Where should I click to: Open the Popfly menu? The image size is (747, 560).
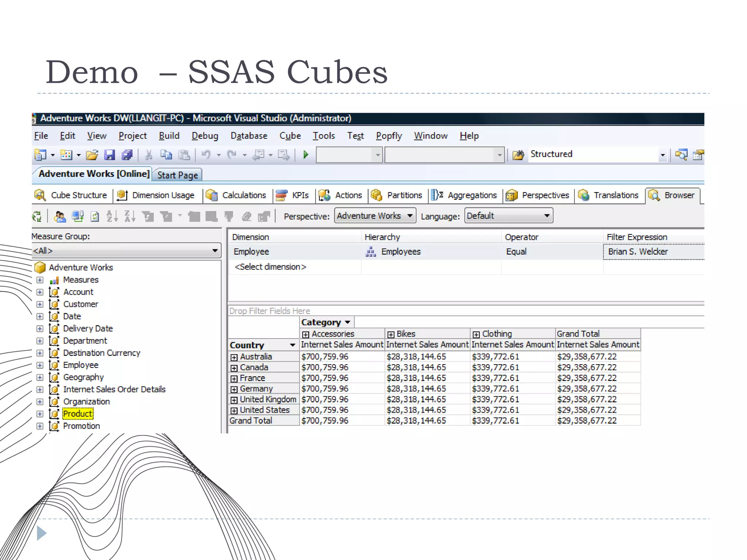pyautogui.click(x=389, y=136)
